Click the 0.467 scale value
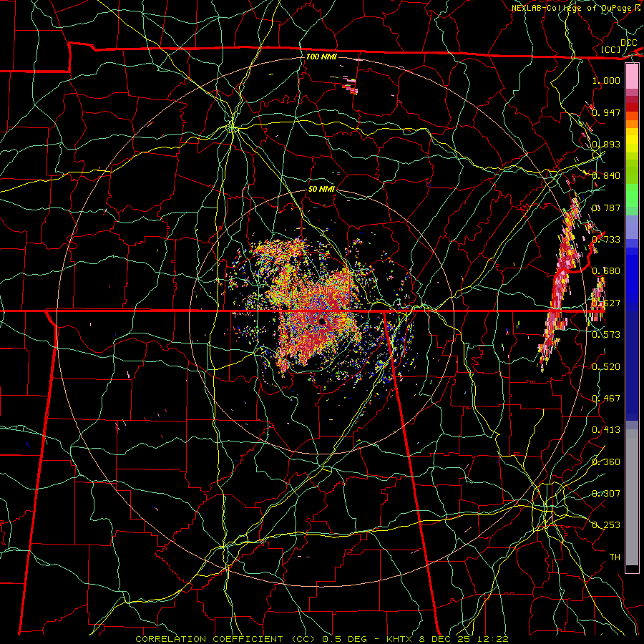 (x=606, y=399)
